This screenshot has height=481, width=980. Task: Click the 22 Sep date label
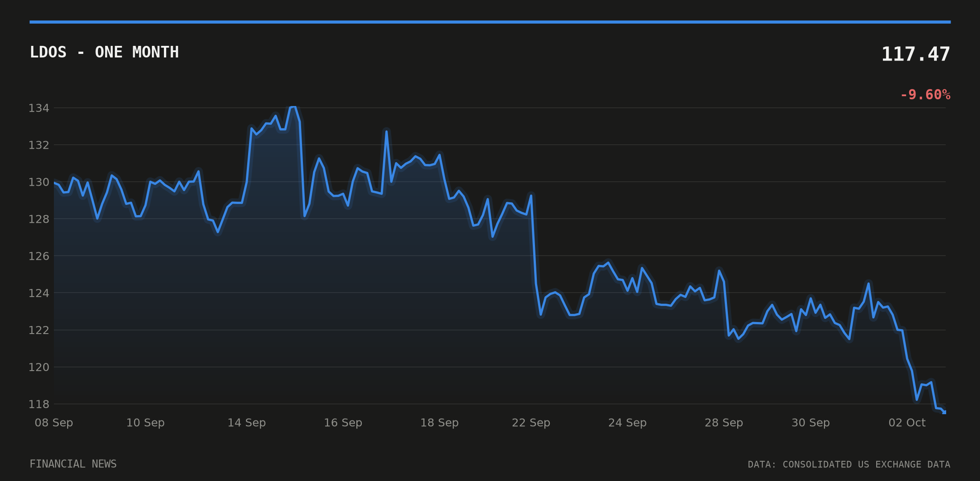click(531, 423)
